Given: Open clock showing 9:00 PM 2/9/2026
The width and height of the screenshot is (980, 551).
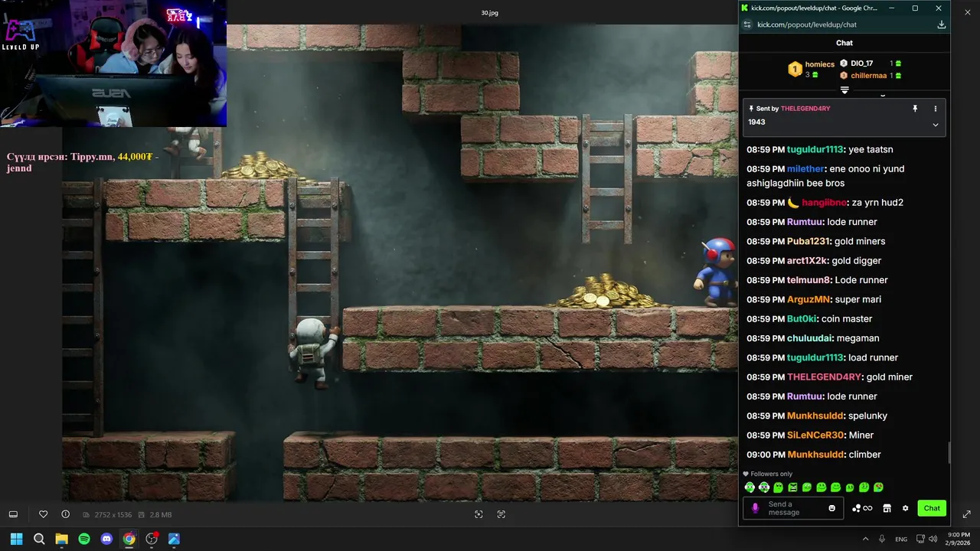Looking at the screenshot, I should (959, 539).
